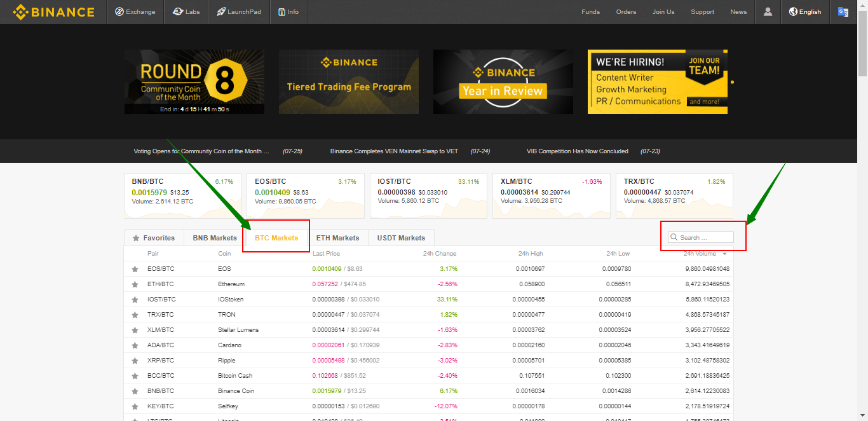The image size is (868, 421).
Task: Open the Tiered Trading Fee Program banner
Action: pyautogui.click(x=349, y=82)
